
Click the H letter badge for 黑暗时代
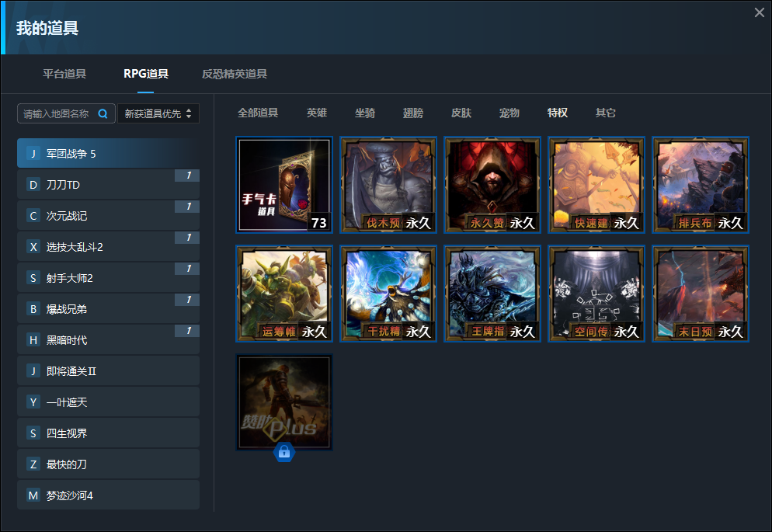click(33, 339)
